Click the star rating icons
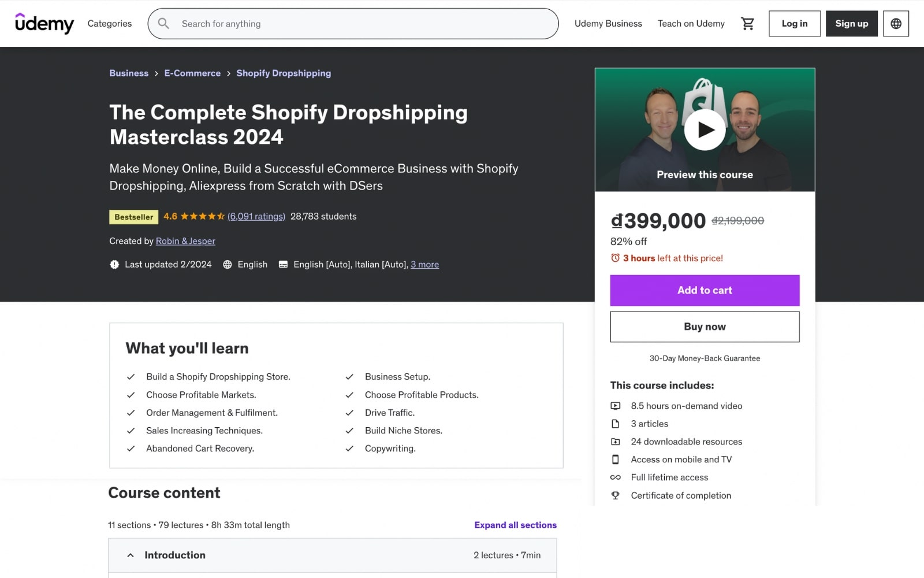Screen dimensions: 924x578 (x=202, y=216)
